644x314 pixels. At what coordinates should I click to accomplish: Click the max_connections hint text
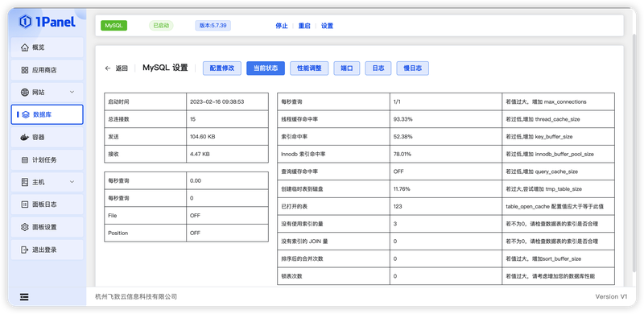tap(546, 101)
